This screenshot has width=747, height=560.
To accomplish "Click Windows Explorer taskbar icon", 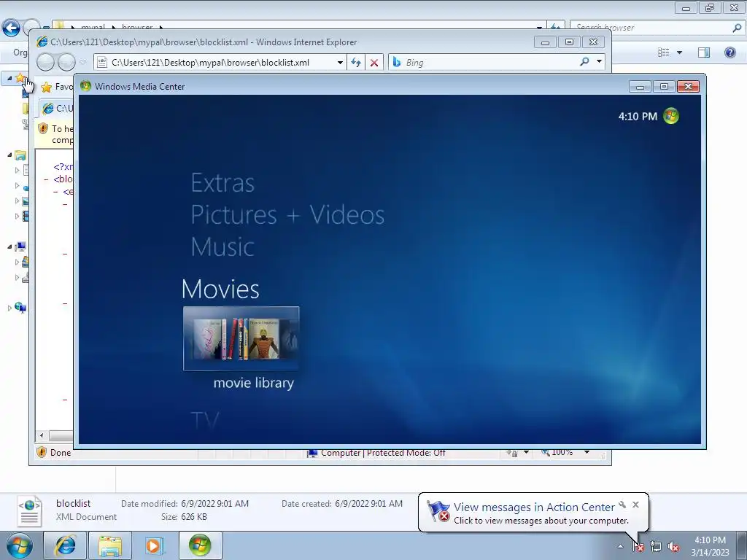I will pos(110,545).
